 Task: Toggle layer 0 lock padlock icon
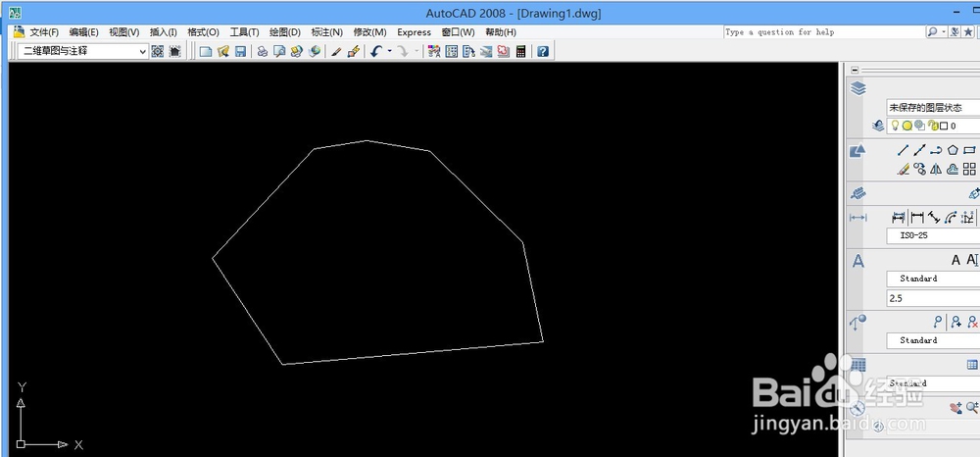coord(933,126)
